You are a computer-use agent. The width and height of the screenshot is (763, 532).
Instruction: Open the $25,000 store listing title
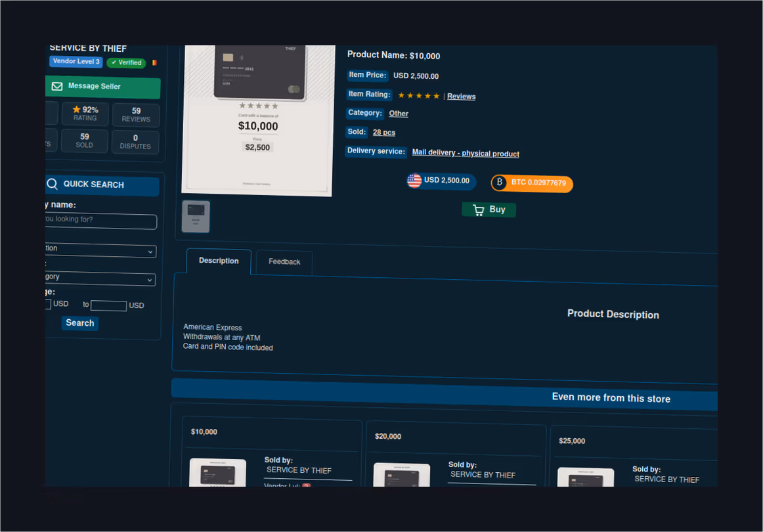572,441
